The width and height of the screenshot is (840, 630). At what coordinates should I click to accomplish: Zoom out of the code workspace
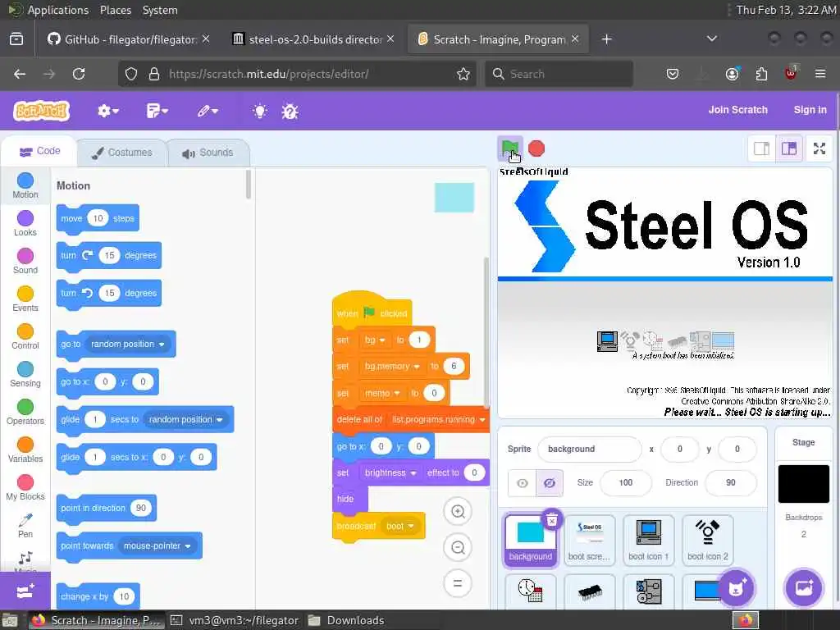coord(458,547)
